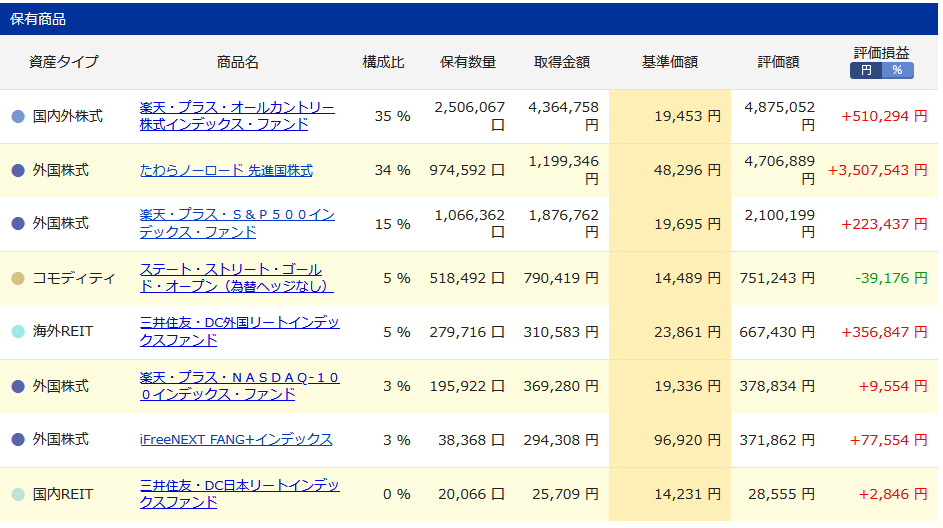Click the 28,555 円 valuation cell
Screen dimensions: 943x528
pos(782,494)
